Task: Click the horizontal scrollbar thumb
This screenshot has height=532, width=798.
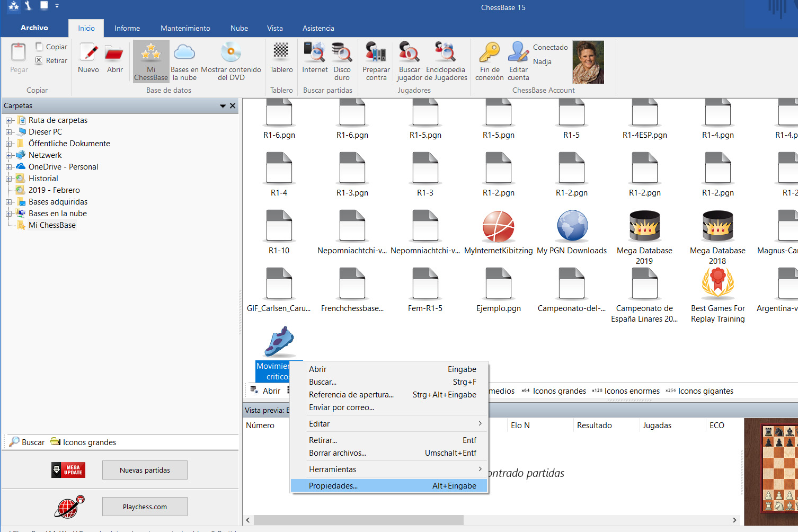Action: (x=358, y=520)
